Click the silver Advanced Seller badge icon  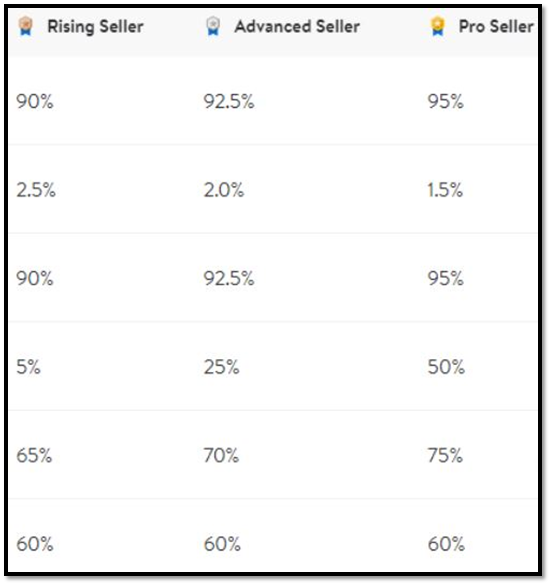(x=213, y=26)
